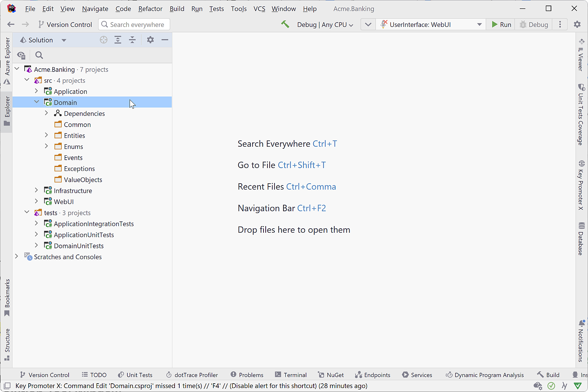Select the Exceptions folder
This screenshot has height=392, width=588.
pos(79,168)
